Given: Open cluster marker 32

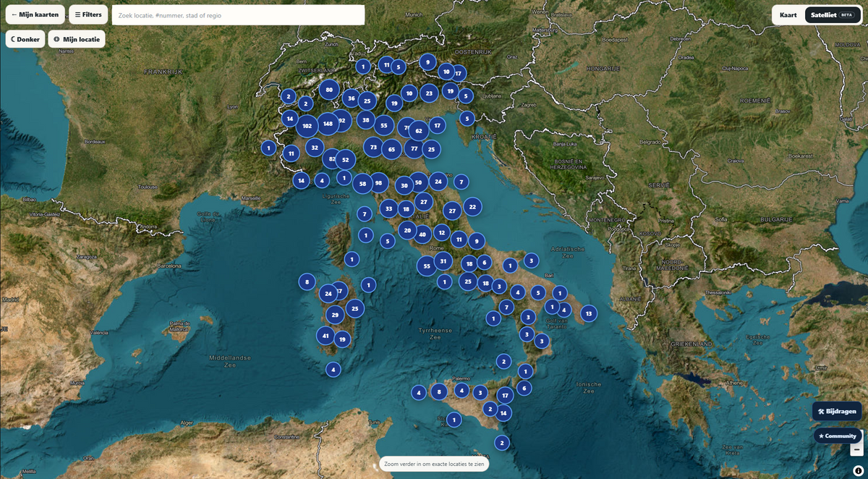Looking at the screenshot, I should 314,148.
